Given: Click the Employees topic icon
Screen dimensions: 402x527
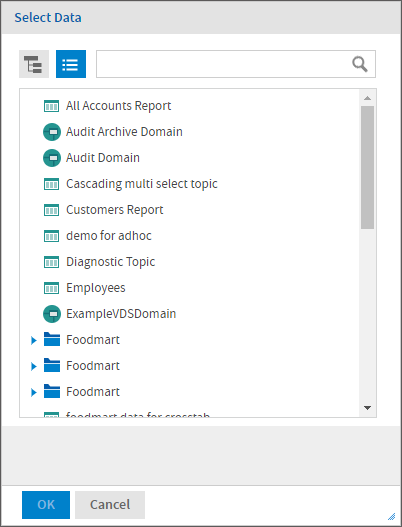Looking at the screenshot, I should tap(51, 288).
